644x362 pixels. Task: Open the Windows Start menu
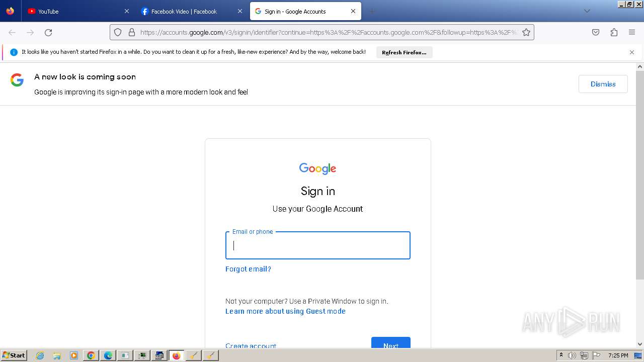[14, 355]
